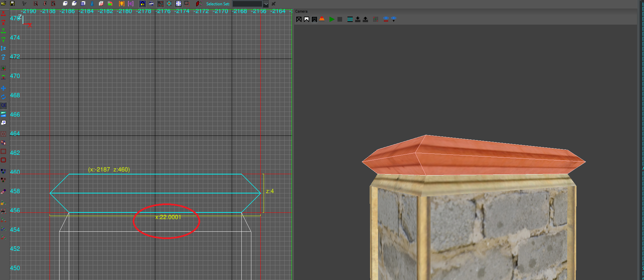This screenshot has width=644, height=280.
Task: Enable lighting preview mode with orange icon
Action: pos(322,19)
